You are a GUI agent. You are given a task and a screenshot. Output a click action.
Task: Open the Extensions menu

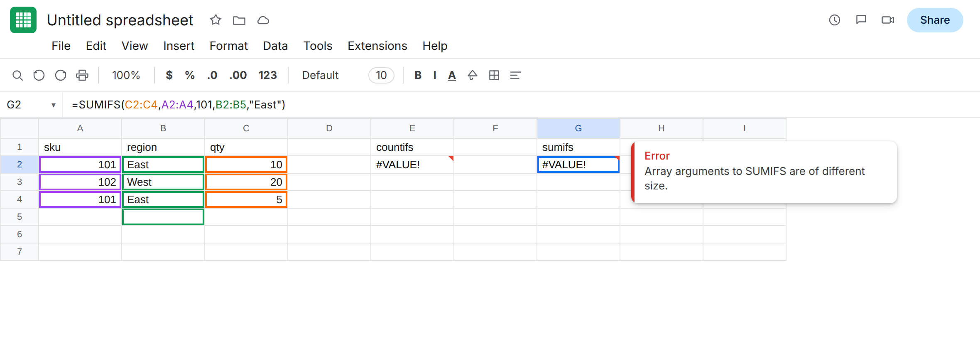tap(377, 46)
